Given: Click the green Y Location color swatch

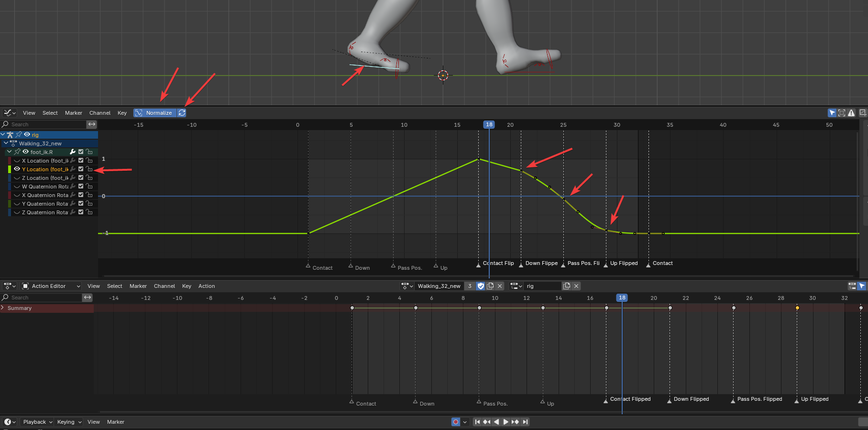Looking at the screenshot, I should pyautogui.click(x=10, y=169).
